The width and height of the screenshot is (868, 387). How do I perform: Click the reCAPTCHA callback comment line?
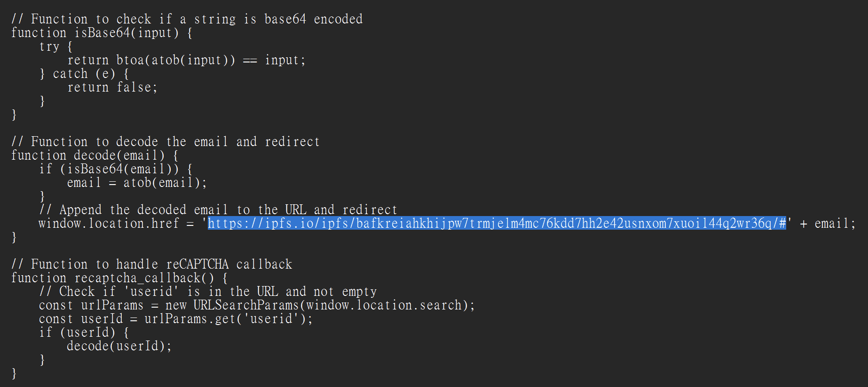tap(151, 264)
